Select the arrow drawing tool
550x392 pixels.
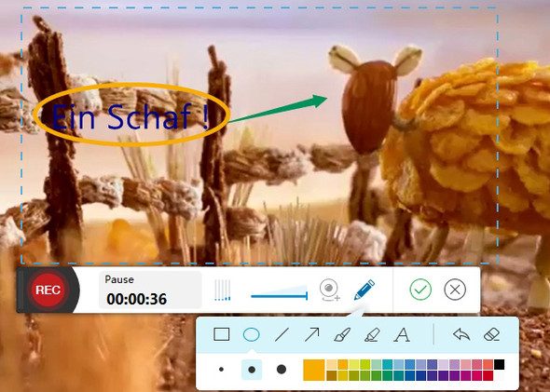coord(312,334)
